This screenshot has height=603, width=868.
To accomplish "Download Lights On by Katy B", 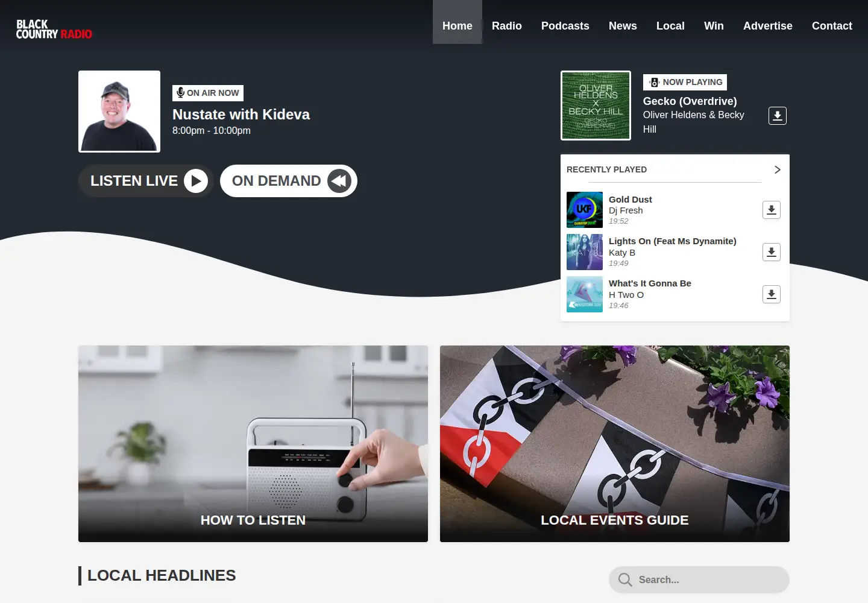I will [x=772, y=252].
